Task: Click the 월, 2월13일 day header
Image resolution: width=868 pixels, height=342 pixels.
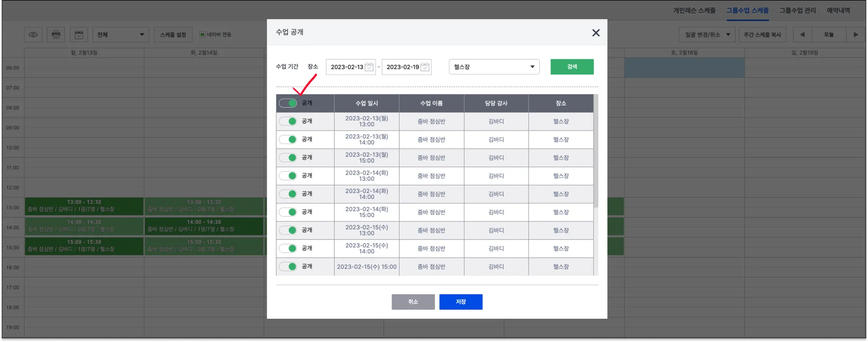Action: [84, 53]
